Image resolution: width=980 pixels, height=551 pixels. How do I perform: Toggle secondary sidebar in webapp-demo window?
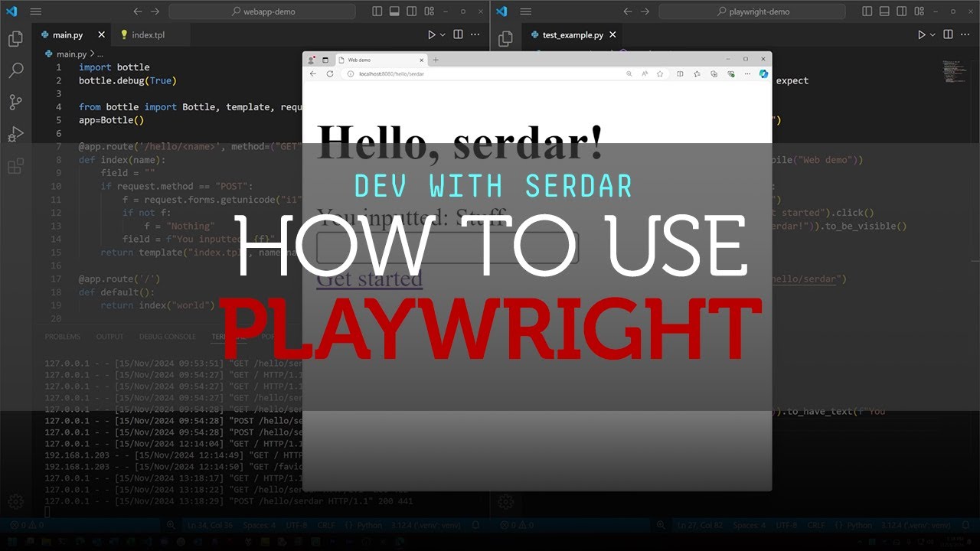coord(412,11)
